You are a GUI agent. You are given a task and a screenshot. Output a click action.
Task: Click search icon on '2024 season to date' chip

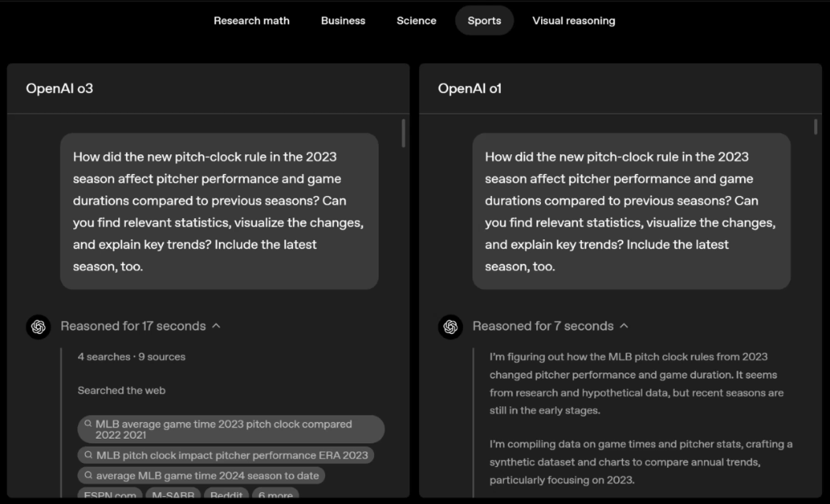[x=88, y=476]
